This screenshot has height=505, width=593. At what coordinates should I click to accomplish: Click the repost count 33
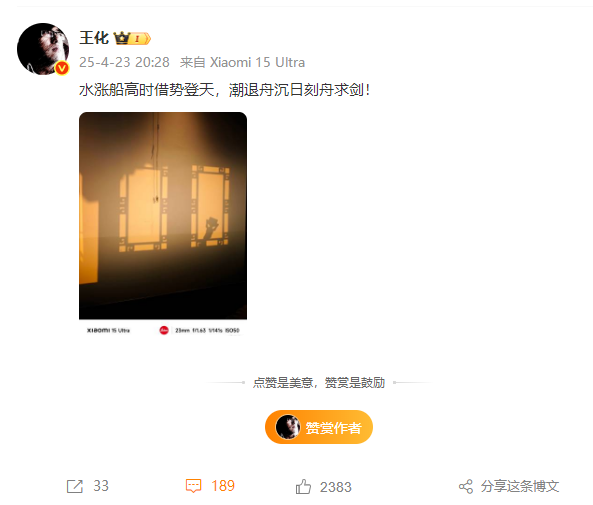(x=101, y=486)
